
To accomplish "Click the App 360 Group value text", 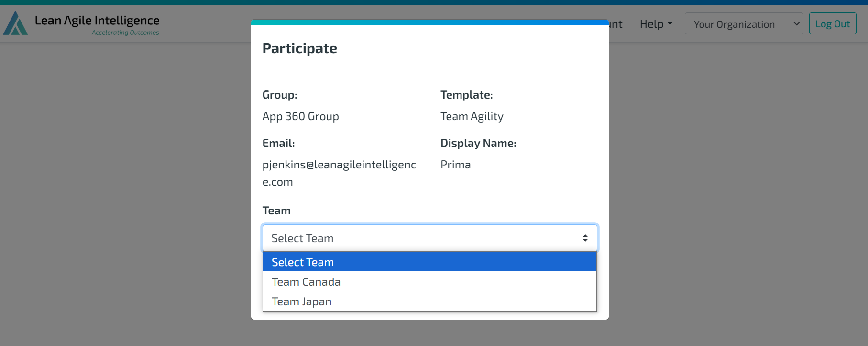I will (x=301, y=116).
